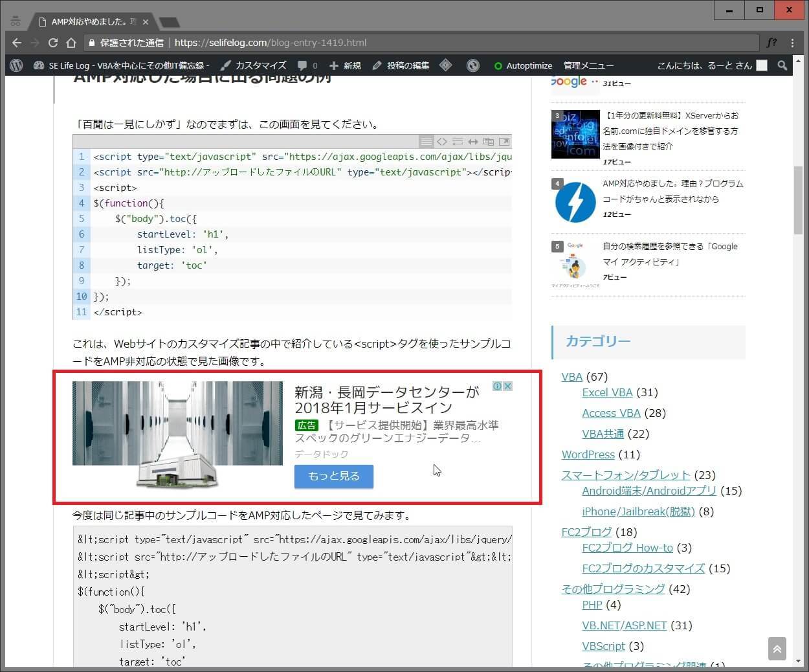Select 投稿の編集 in the admin bar
The height and width of the screenshot is (672, 809).
point(401,65)
